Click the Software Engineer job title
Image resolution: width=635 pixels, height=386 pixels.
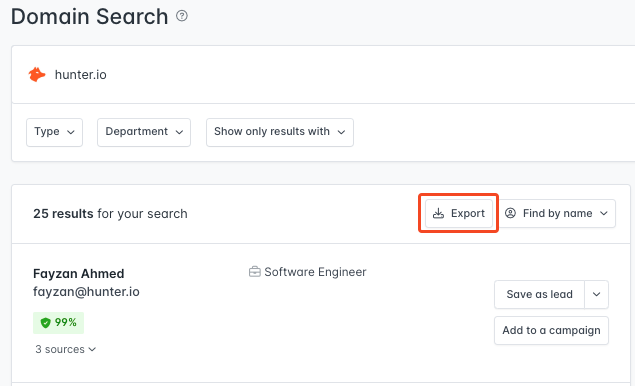[x=315, y=272]
